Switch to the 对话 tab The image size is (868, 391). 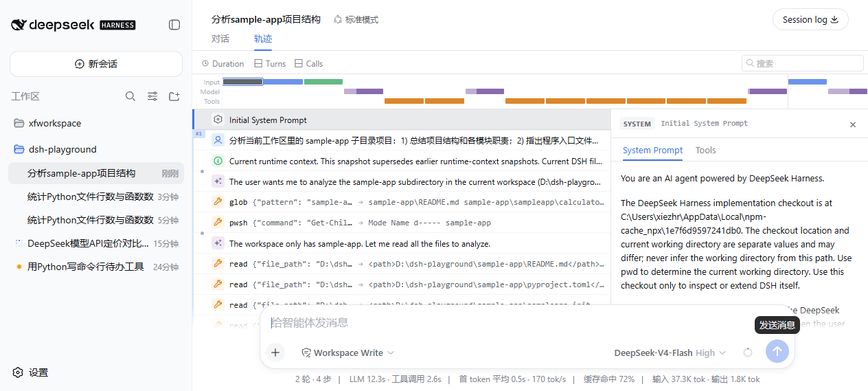point(220,39)
